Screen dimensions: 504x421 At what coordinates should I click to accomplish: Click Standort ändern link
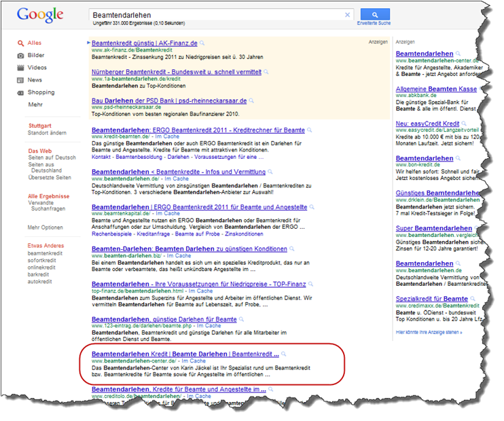point(47,132)
